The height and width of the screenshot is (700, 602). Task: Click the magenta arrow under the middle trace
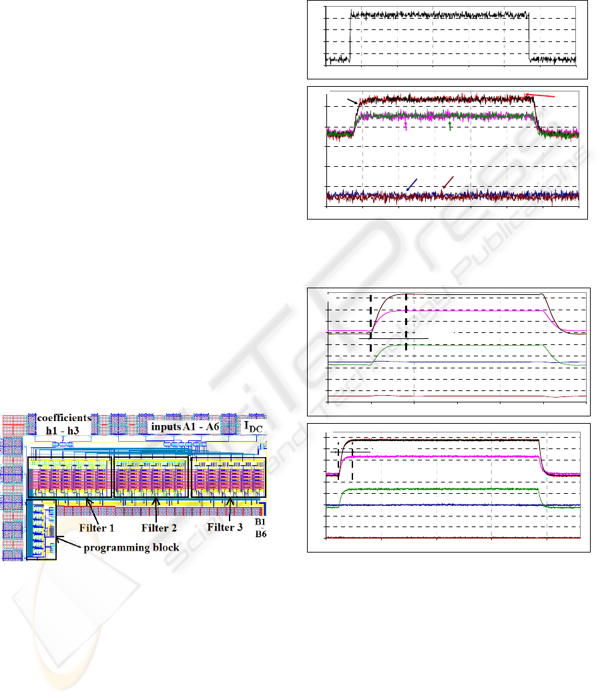point(406,125)
